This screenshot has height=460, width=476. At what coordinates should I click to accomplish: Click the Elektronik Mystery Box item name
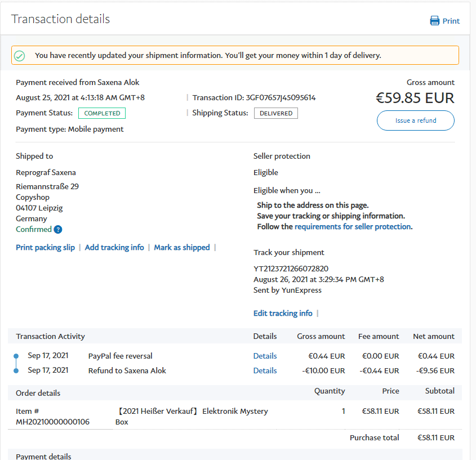(x=193, y=416)
